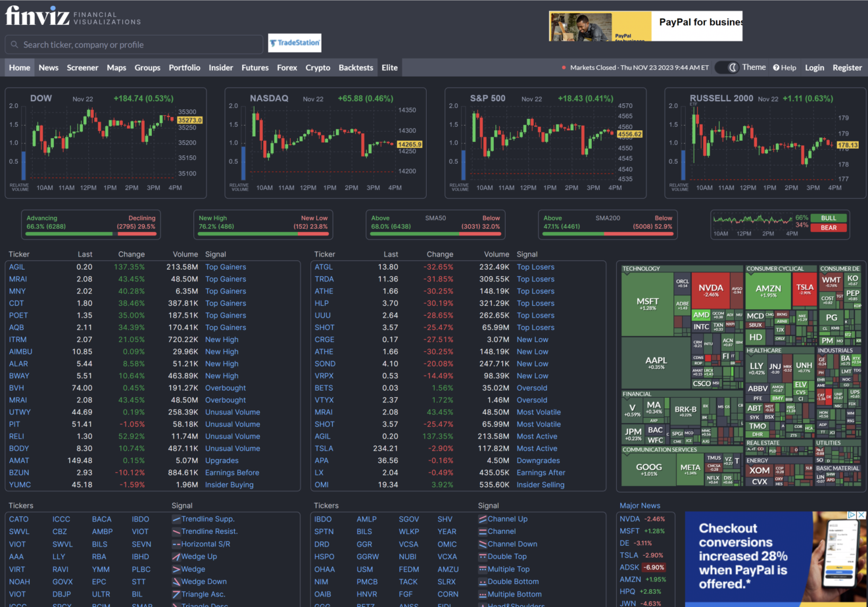Switch to the Futures tab
The image size is (868, 607).
(x=254, y=67)
